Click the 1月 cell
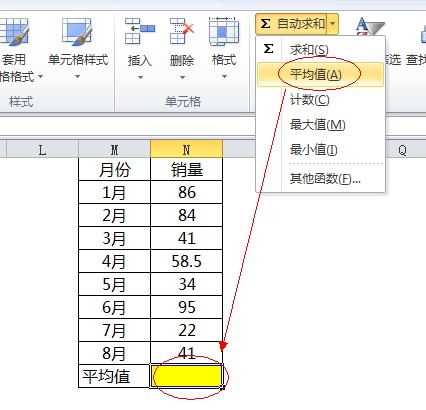 [x=114, y=192]
